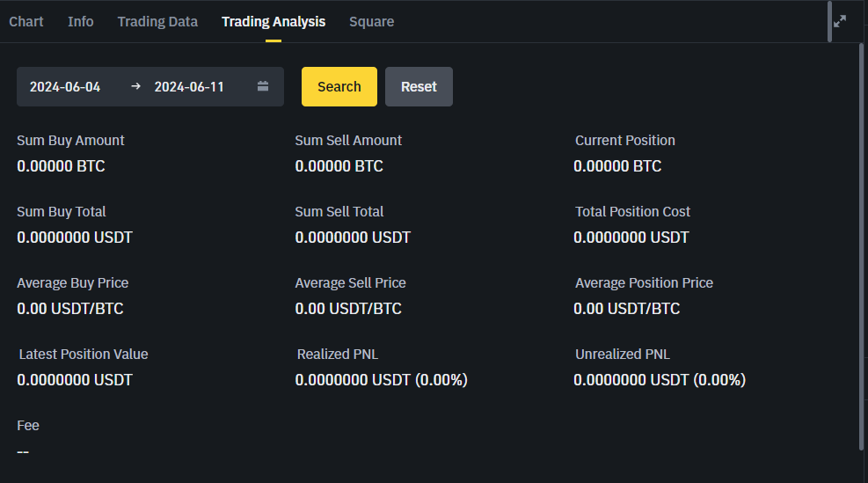Click the Sum Buy Total label
The image size is (868, 483).
(x=62, y=212)
